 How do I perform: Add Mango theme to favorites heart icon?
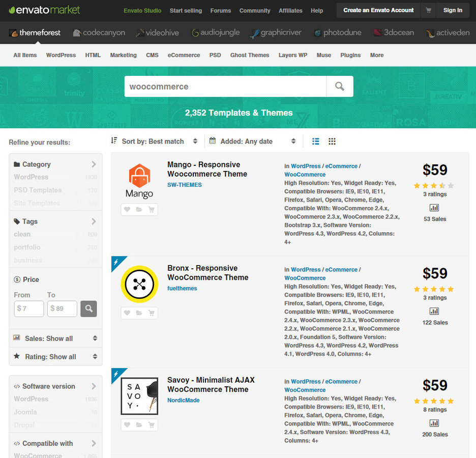[x=127, y=209]
